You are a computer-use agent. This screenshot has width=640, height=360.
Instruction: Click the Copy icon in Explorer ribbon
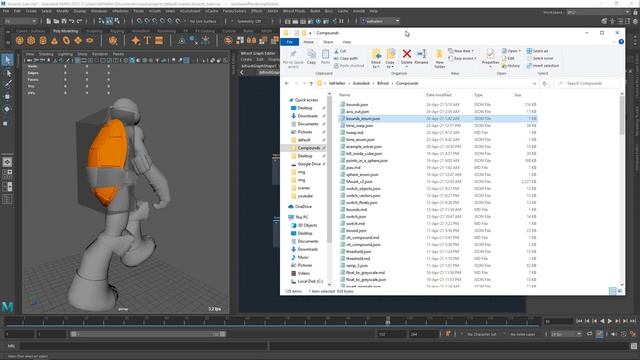[x=311, y=56]
